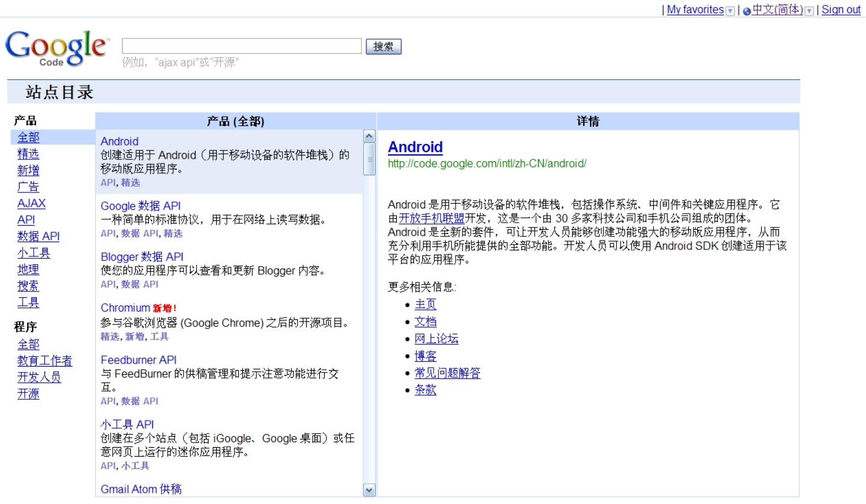The image size is (866, 504).
Task: Click the 中文(简体) language link
Action: 777,9
